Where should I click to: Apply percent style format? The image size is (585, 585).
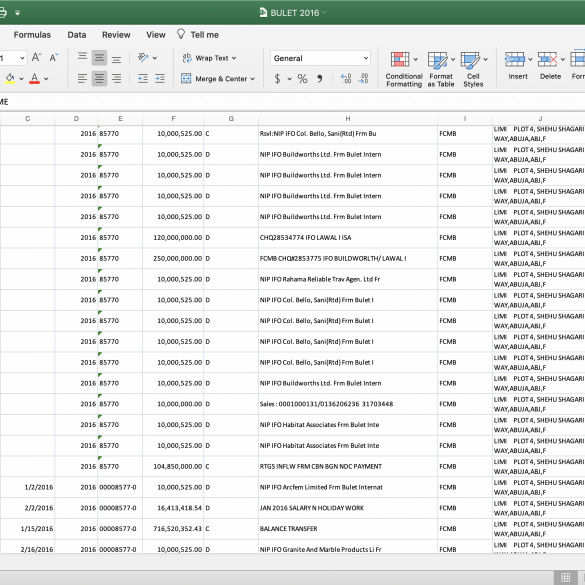click(302, 79)
